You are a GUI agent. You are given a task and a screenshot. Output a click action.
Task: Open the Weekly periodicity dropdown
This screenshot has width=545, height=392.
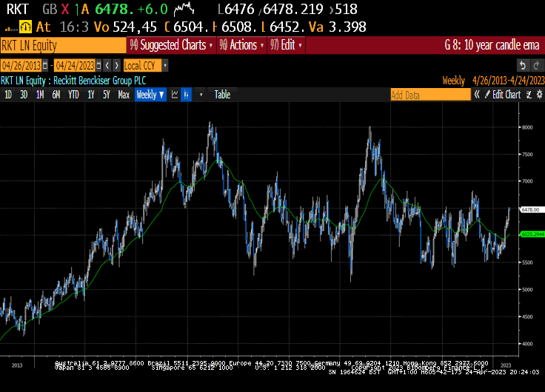tap(150, 95)
